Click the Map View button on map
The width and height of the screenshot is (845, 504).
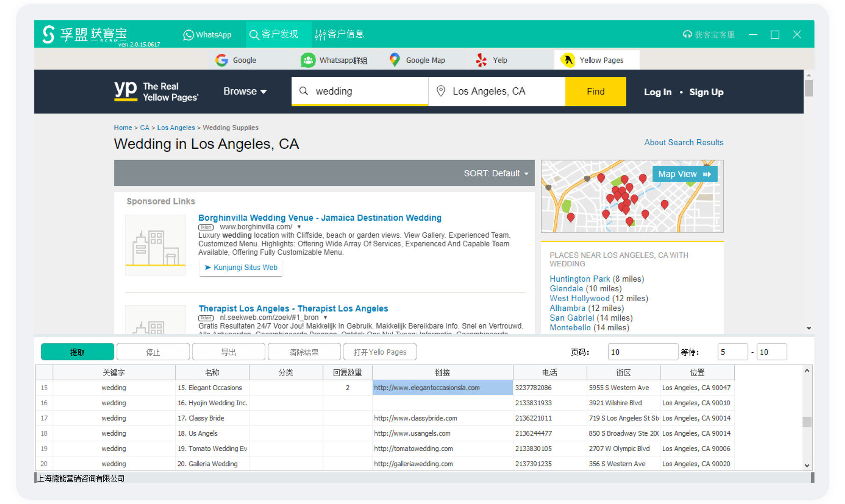684,174
